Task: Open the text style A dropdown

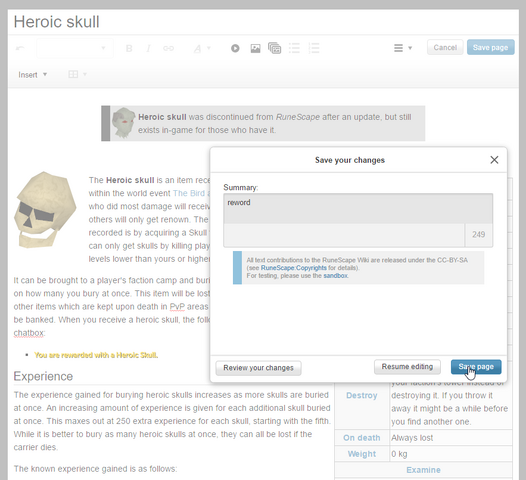Action: click(x=202, y=49)
